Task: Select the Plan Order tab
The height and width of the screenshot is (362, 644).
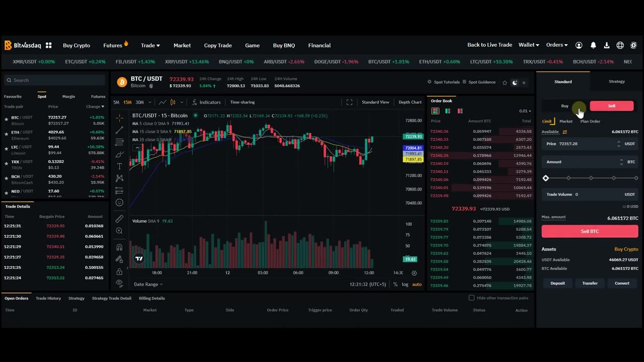Action: tap(590, 121)
